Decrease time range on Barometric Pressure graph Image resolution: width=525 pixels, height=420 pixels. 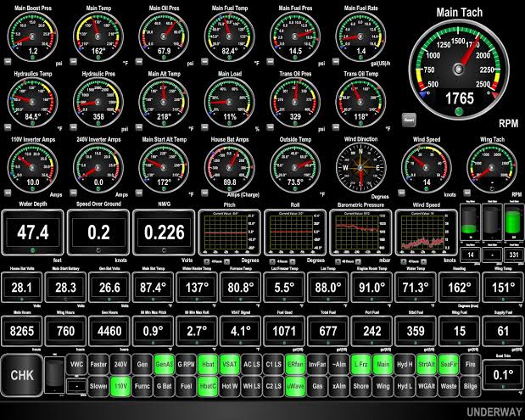[x=338, y=261]
